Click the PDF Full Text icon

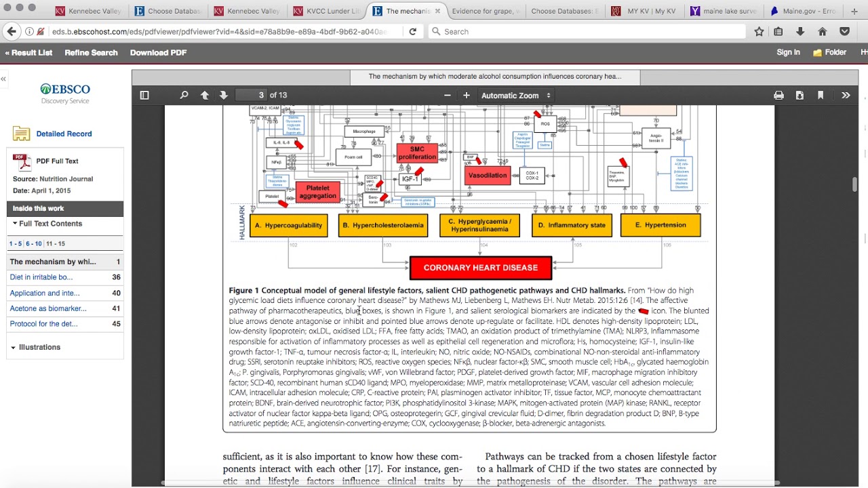(x=22, y=163)
